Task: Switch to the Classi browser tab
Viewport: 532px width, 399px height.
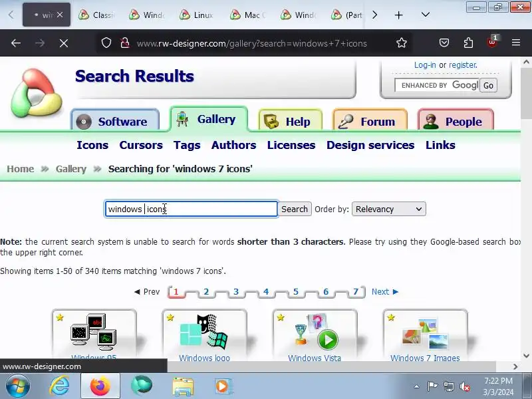Action: 97,15
